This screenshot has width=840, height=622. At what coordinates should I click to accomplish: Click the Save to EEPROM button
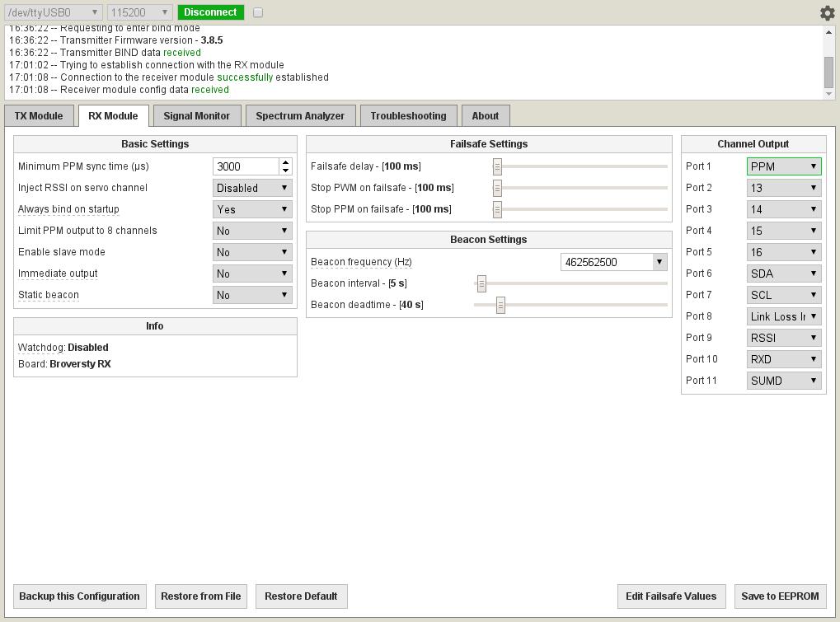[780, 596]
